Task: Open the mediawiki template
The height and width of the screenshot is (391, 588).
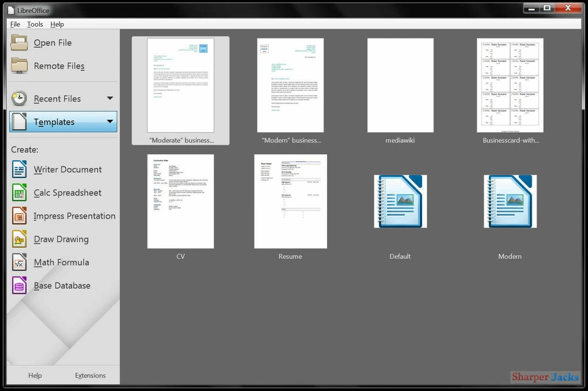Action: click(400, 85)
